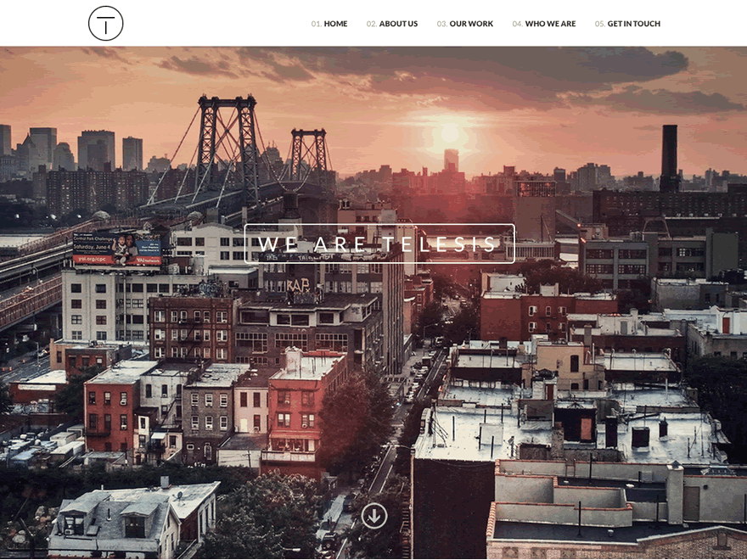The height and width of the screenshot is (560, 747).
Task: Click the dark smokestack on skyline
Action: click(670, 158)
